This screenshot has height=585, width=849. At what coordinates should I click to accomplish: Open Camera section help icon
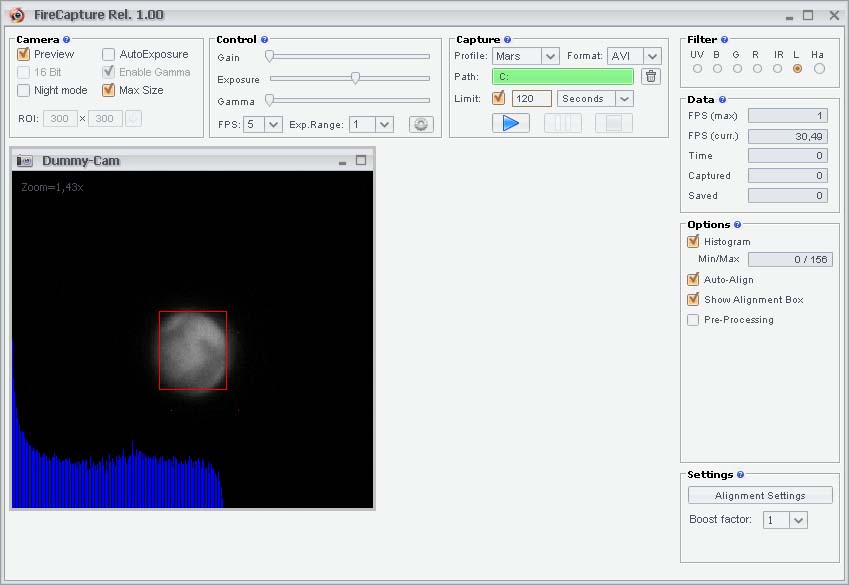pyautogui.click(x=66, y=40)
